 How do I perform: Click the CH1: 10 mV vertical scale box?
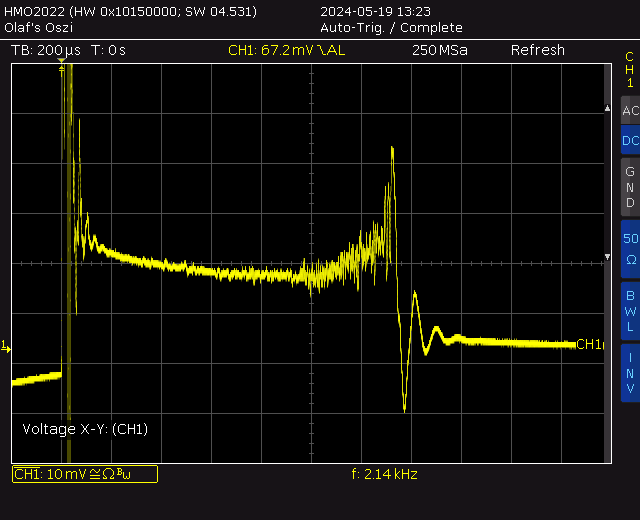click(84, 474)
